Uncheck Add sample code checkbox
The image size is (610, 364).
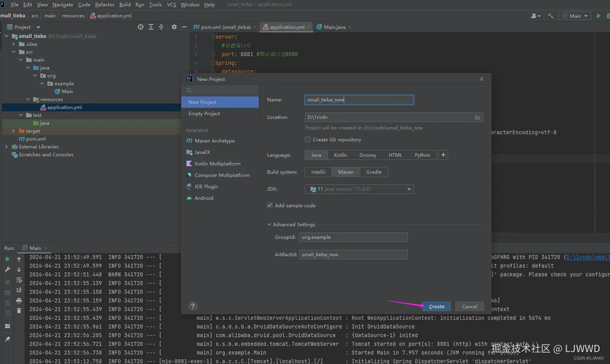point(270,205)
